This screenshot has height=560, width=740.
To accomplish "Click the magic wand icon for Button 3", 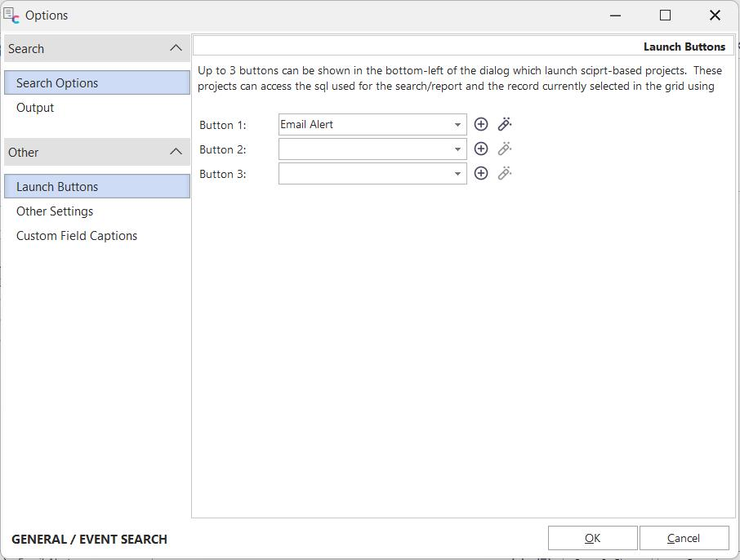I will pyautogui.click(x=505, y=173).
